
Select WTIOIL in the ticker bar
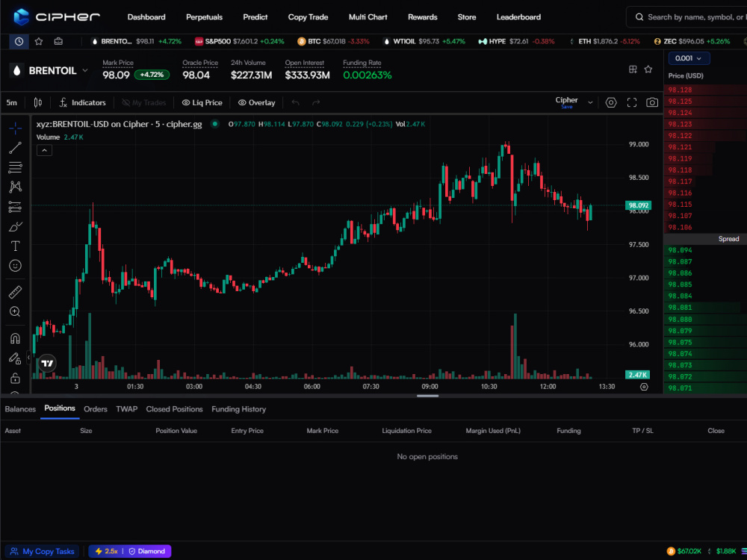pos(424,41)
